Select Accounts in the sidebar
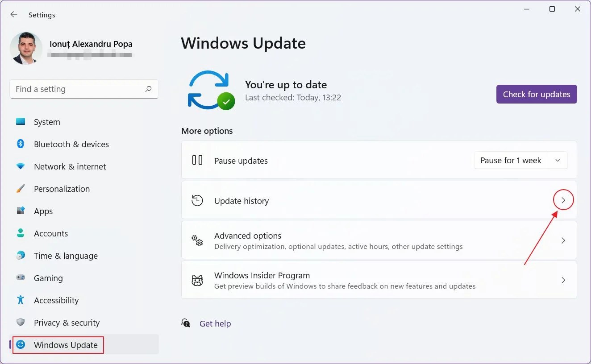 (x=50, y=233)
